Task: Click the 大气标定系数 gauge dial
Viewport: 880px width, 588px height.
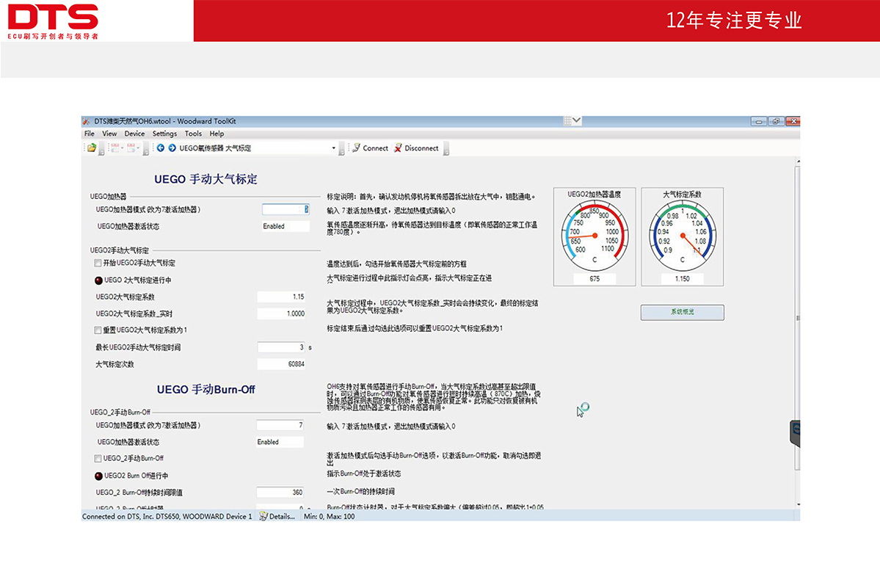Action: [x=683, y=237]
